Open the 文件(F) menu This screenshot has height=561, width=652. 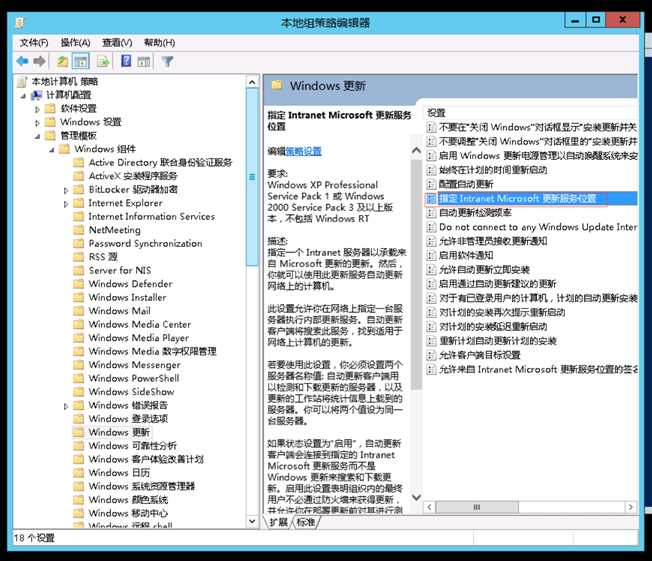coord(34,42)
